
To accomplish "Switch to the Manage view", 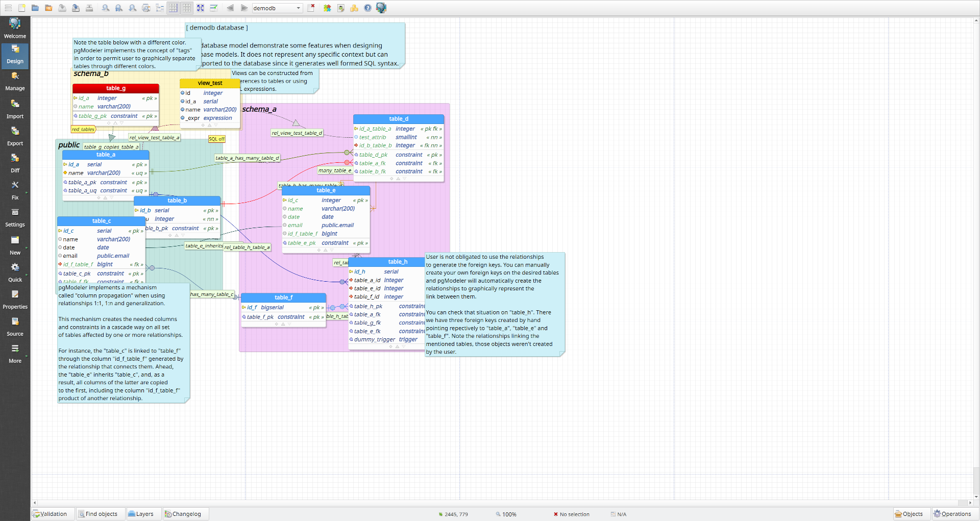I will pos(15,81).
